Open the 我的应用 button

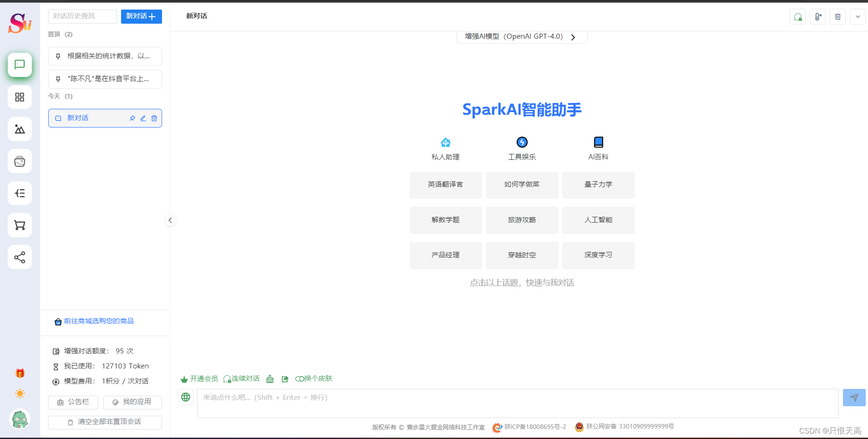click(x=132, y=402)
